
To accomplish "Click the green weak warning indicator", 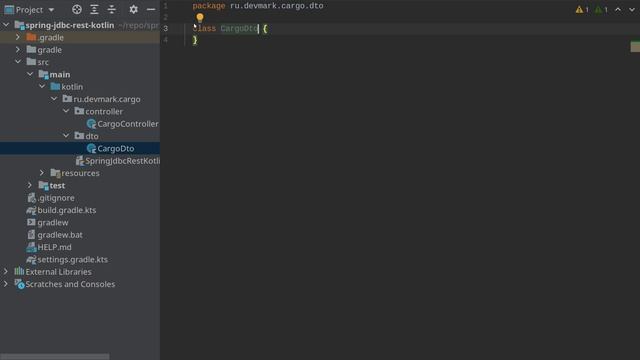I will [x=598, y=9].
